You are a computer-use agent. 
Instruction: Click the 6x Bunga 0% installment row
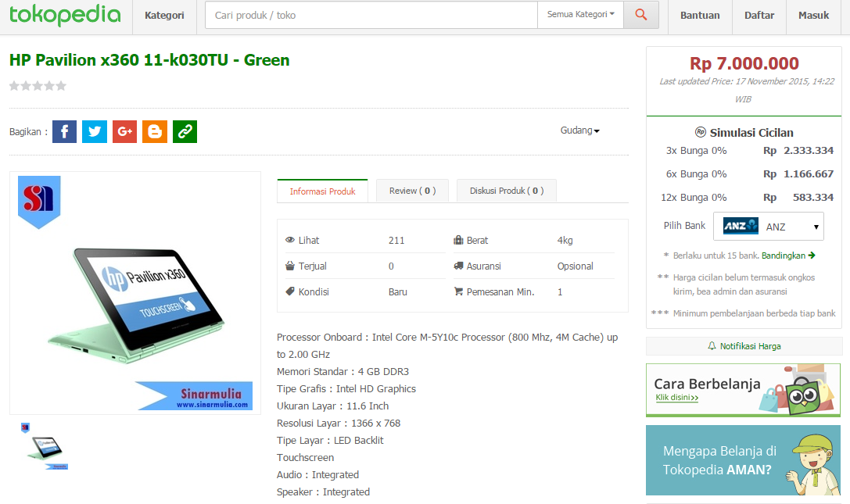coord(749,174)
